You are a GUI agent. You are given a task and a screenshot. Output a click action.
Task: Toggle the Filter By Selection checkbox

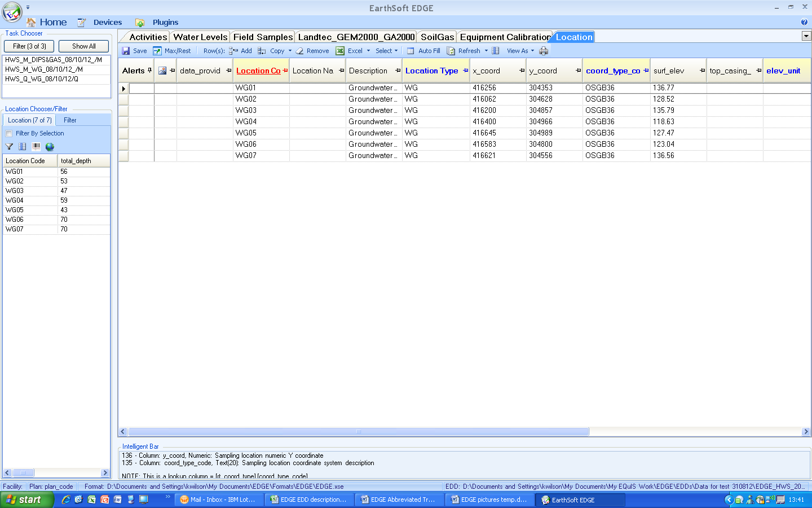[x=9, y=134]
